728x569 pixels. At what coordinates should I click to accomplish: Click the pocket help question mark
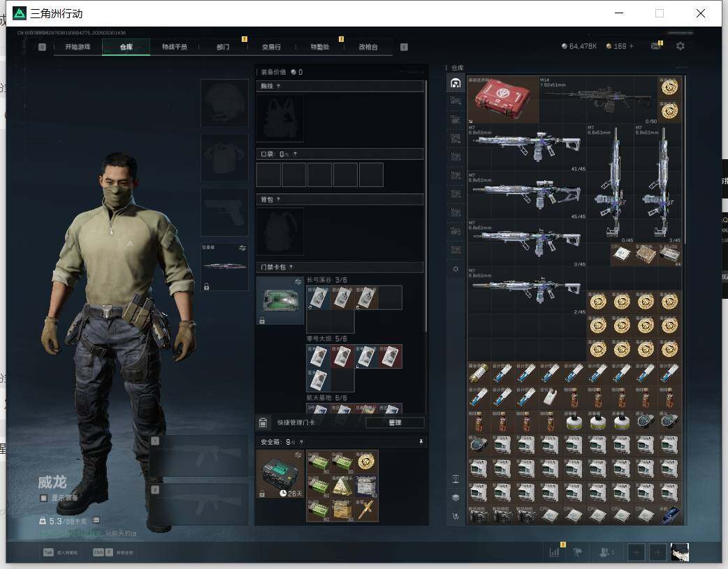(295, 154)
